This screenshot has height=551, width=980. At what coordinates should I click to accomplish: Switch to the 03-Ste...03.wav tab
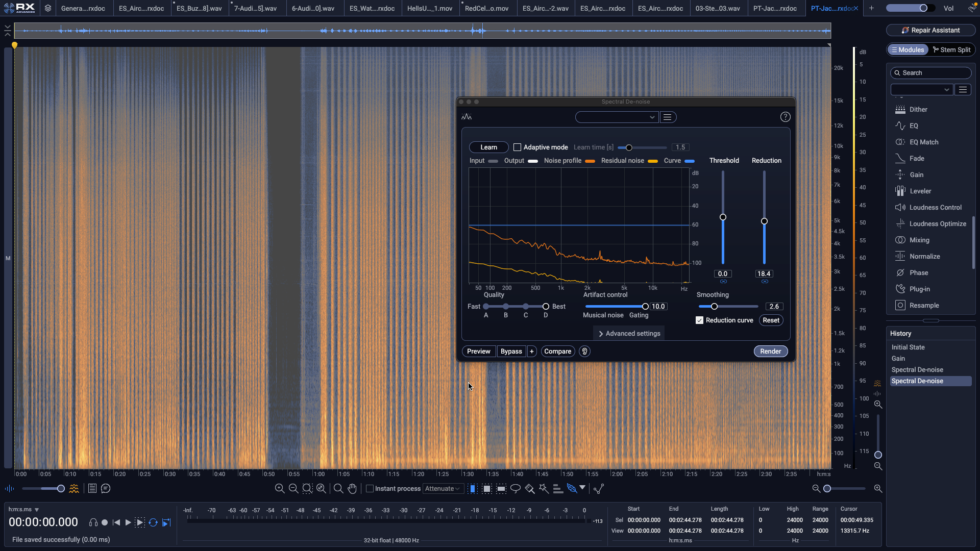(718, 8)
